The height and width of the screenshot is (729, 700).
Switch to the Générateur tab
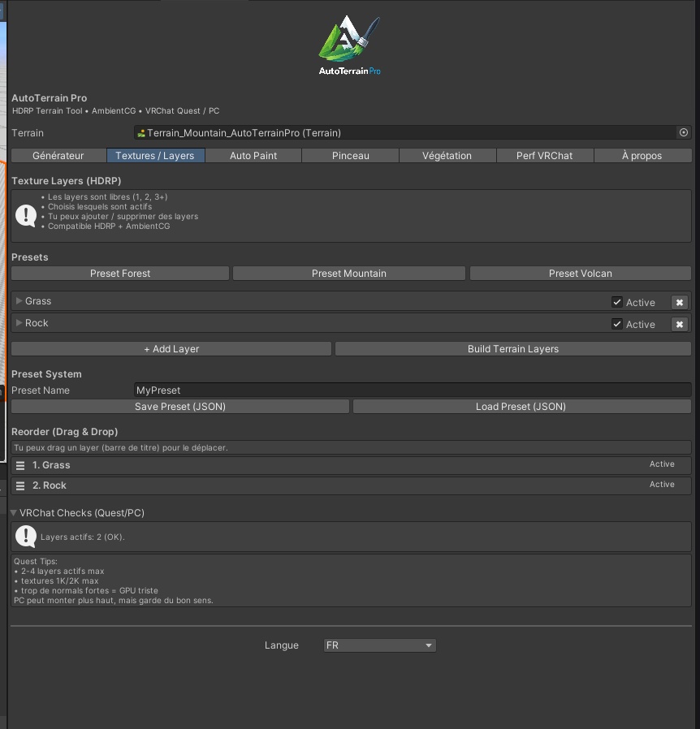point(58,156)
